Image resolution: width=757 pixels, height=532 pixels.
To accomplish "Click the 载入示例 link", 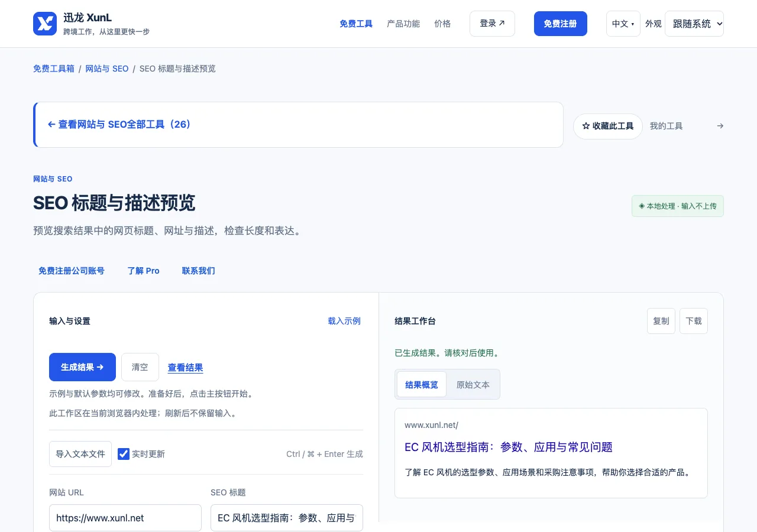I will tap(344, 321).
